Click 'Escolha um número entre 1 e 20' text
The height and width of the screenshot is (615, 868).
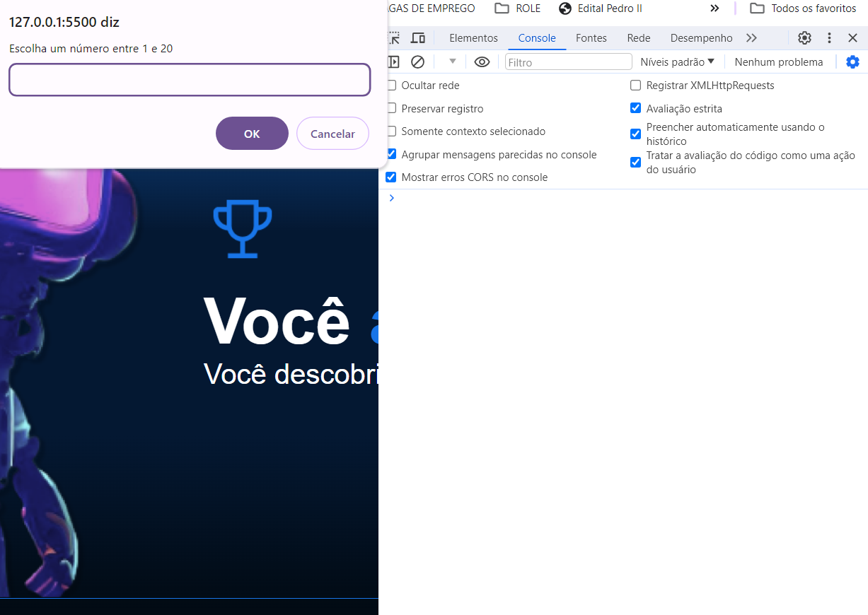point(91,49)
